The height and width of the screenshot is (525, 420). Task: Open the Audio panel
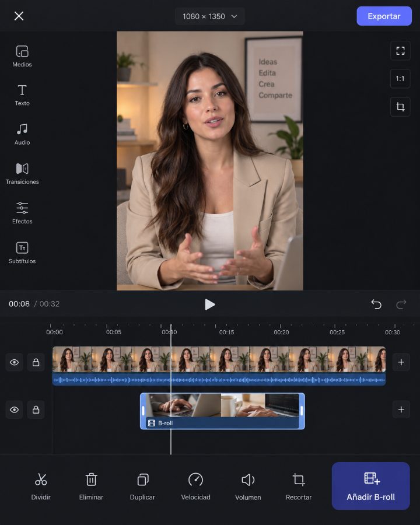click(x=22, y=134)
